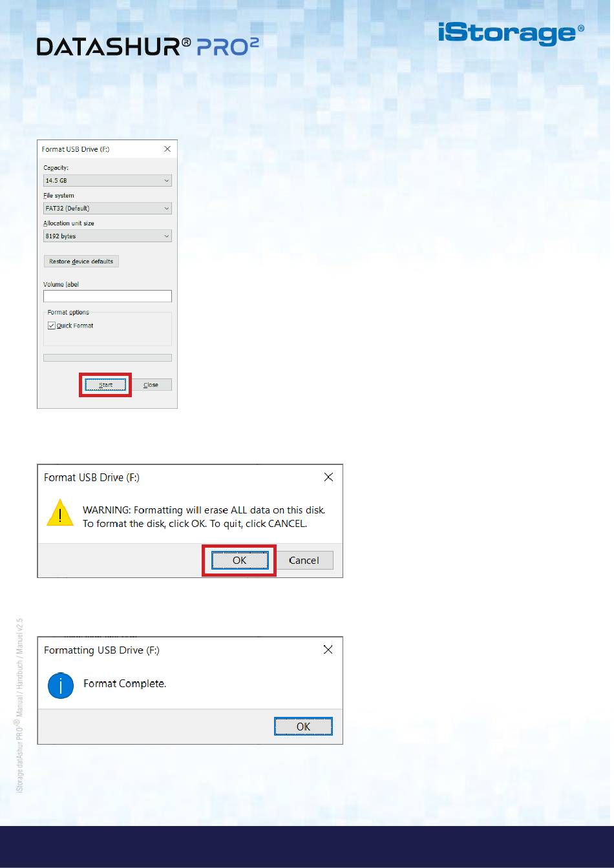The image size is (614, 868).
Task: Close the Format USB Drive options dialog
Action: (167, 149)
